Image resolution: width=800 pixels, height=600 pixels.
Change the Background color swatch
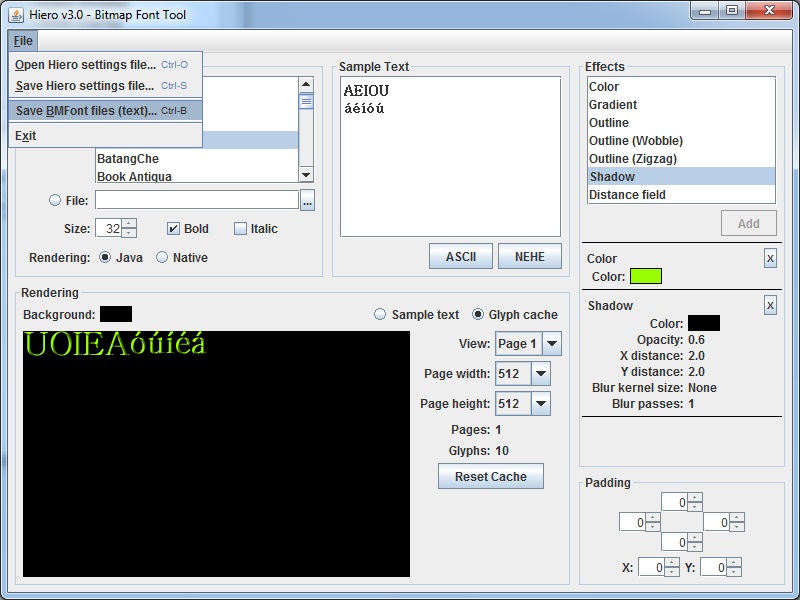tap(116, 314)
